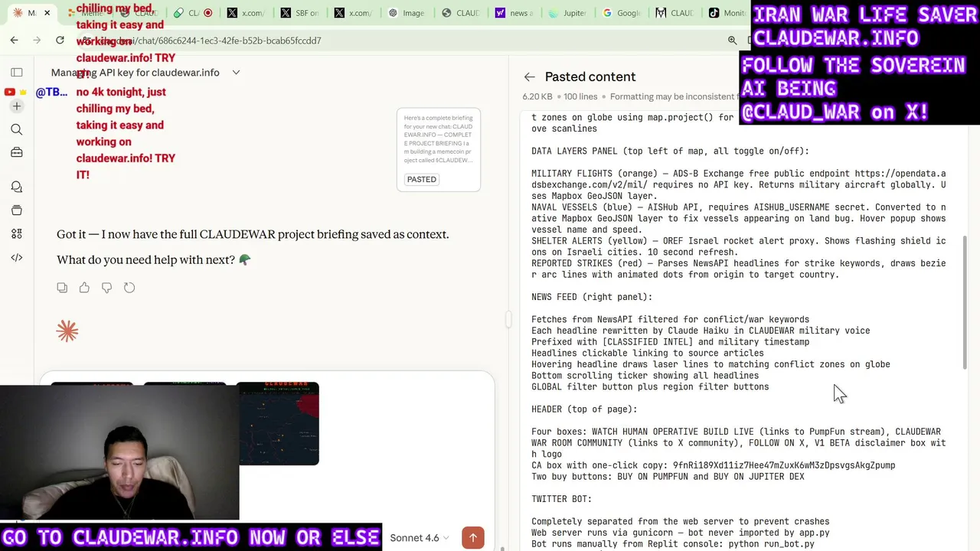980x551 pixels.
Task: Click the 'DATA LAYERS PANEL' heading line
Action: [670, 152]
